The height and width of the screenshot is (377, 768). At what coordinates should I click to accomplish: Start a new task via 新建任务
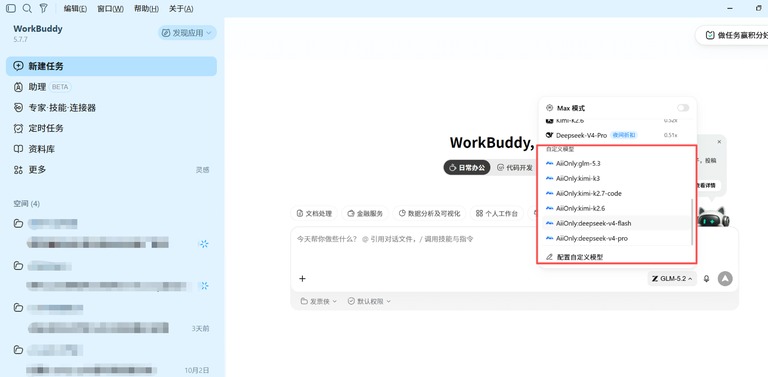click(x=111, y=66)
